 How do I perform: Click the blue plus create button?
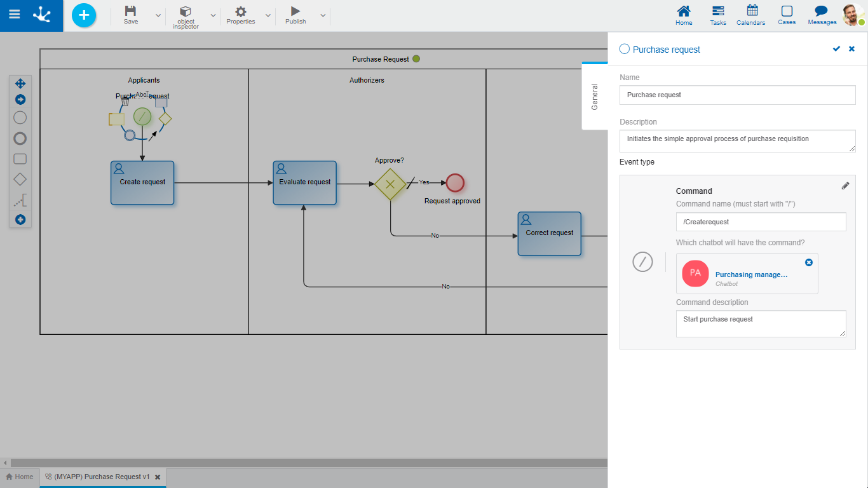[84, 15]
